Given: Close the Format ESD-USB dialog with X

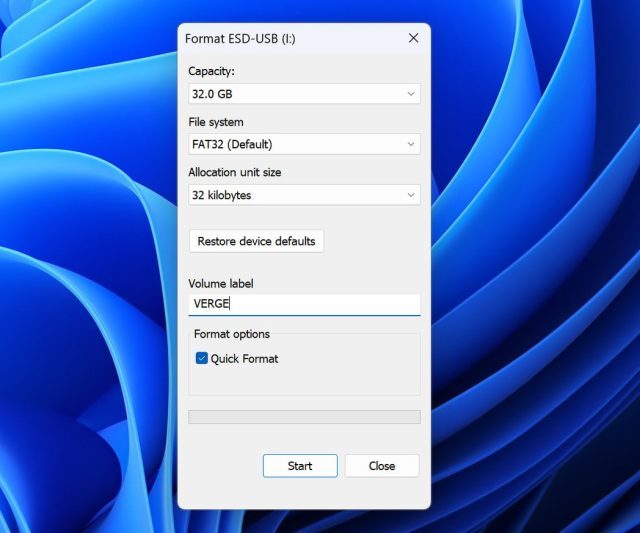Looking at the screenshot, I should click(413, 38).
